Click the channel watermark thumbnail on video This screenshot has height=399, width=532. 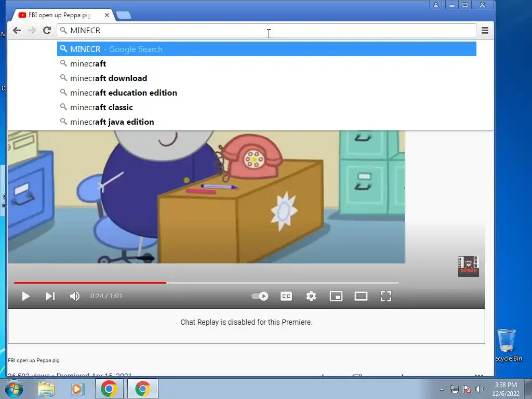tap(468, 267)
